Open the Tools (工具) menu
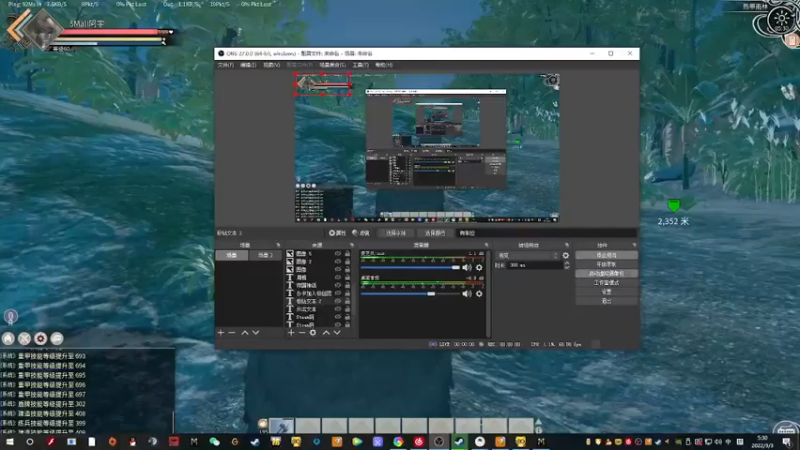Image resolution: width=800 pixels, height=450 pixels. click(360, 65)
